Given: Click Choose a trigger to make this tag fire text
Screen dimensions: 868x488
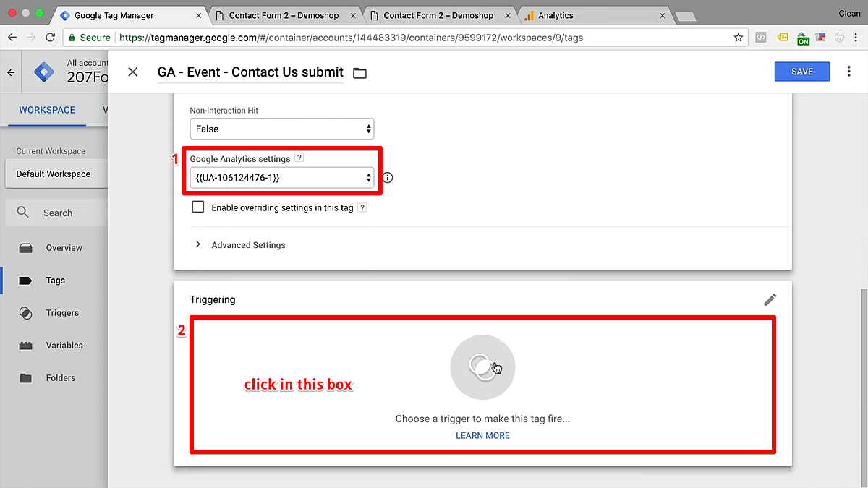Looking at the screenshot, I should [482, 419].
